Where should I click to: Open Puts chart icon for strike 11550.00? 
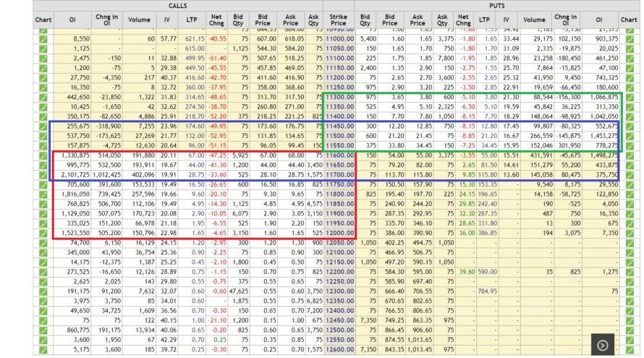click(x=630, y=146)
